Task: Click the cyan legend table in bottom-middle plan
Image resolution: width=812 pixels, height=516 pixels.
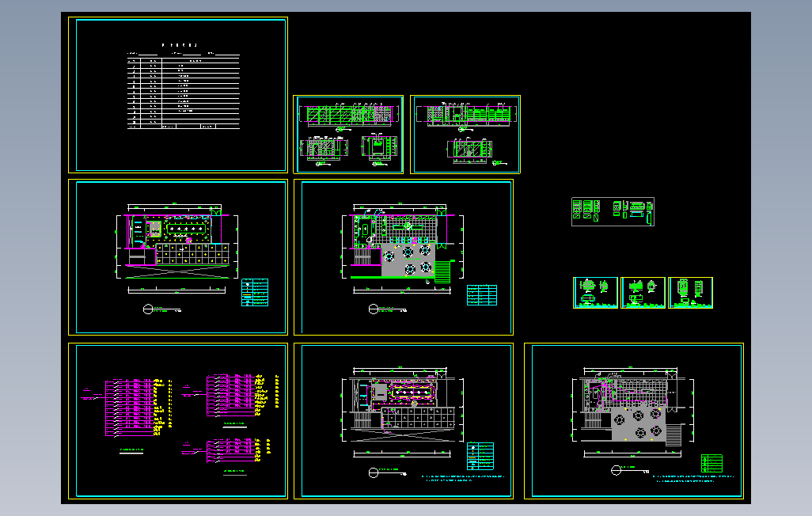Action: click(480, 456)
